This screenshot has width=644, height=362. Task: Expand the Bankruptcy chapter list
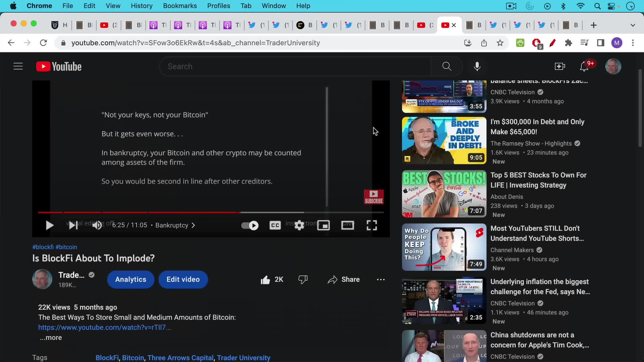(x=175, y=225)
